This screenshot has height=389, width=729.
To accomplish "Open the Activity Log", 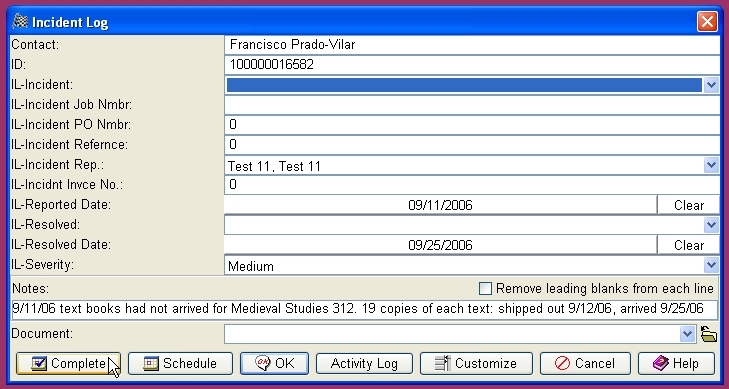I will (x=364, y=363).
